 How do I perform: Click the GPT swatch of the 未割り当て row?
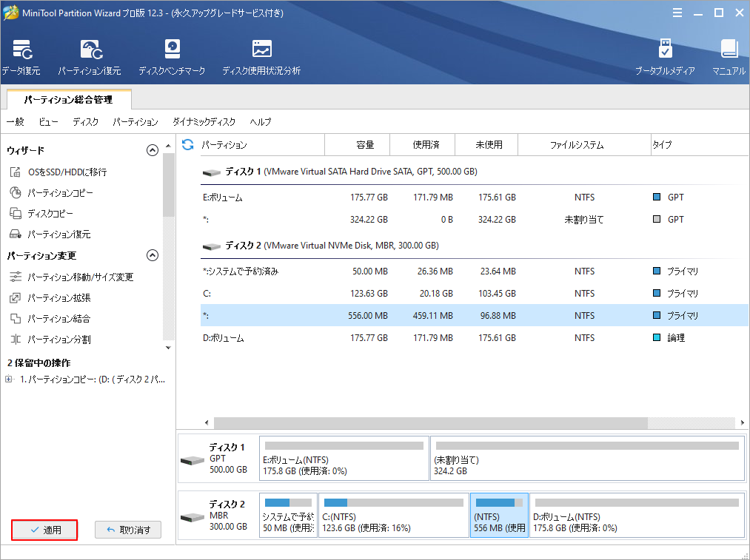pos(657,219)
